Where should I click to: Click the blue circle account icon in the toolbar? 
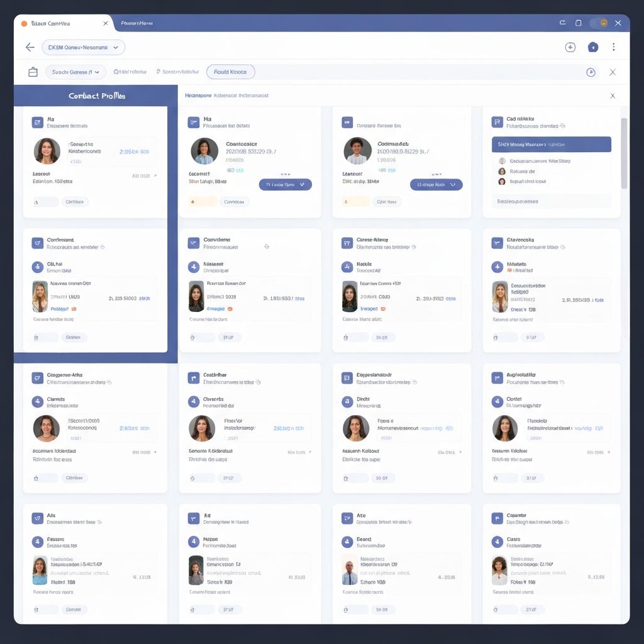point(591,47)
